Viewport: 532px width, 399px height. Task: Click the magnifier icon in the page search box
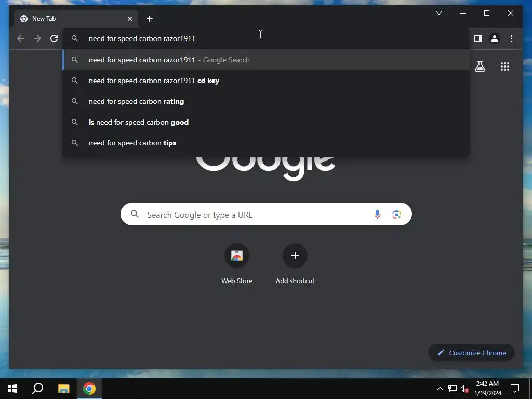135,214
